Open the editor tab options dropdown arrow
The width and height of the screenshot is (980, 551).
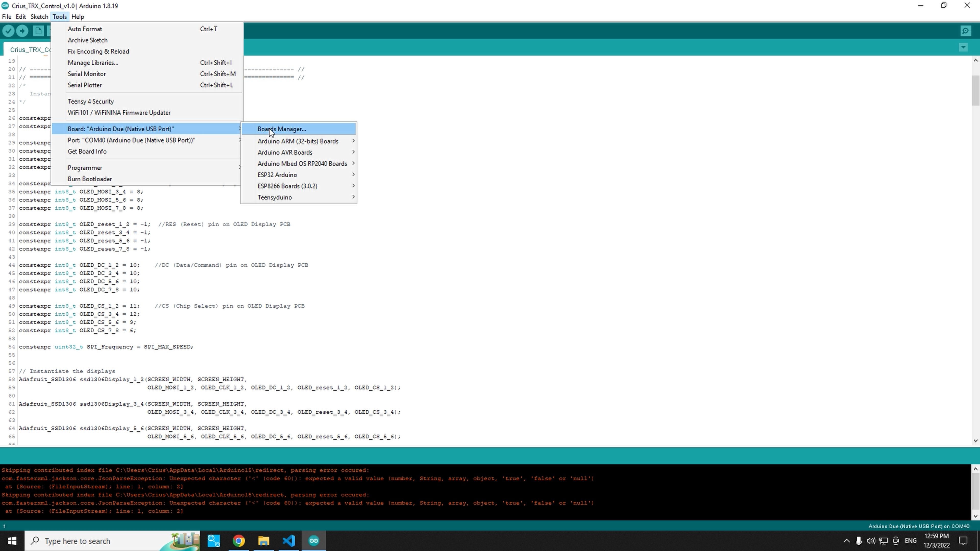click(963, 47)
